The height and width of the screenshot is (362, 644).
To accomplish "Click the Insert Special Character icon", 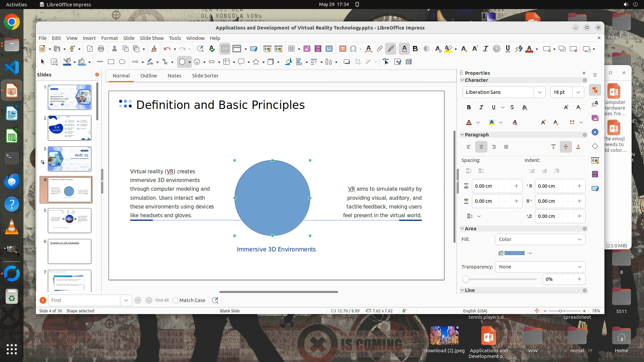I will pos(353,49).
